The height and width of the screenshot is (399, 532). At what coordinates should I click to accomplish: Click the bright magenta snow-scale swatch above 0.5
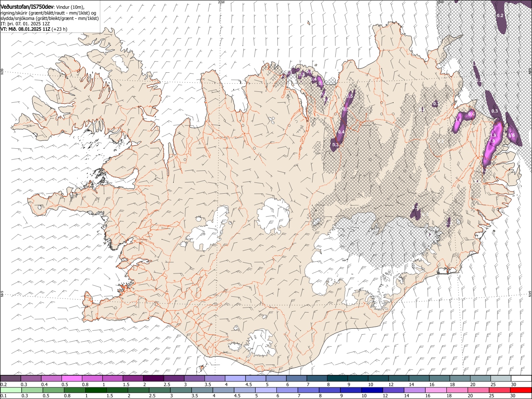pos(72,379)
